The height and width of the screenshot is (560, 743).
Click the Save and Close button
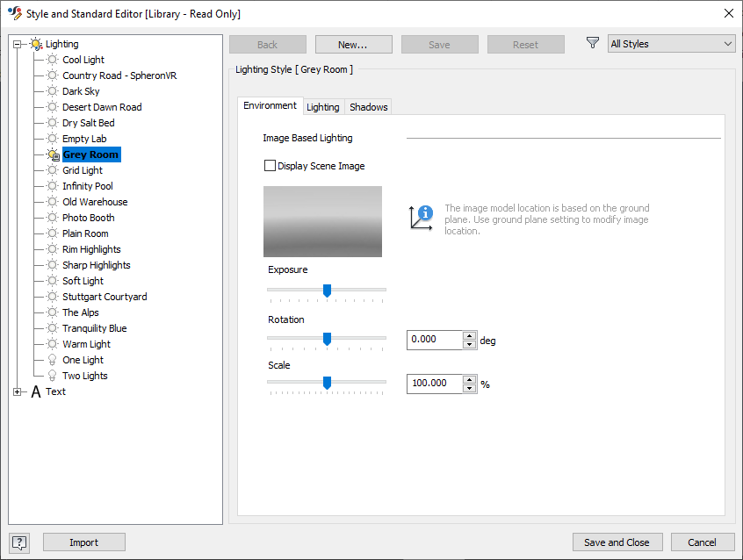(x=617, y=542)
